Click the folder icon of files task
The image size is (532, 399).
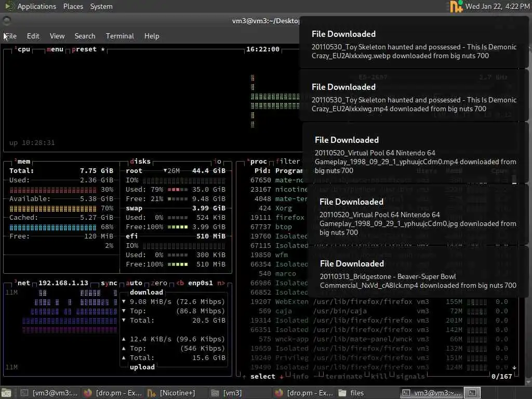[x=342, y=393]
